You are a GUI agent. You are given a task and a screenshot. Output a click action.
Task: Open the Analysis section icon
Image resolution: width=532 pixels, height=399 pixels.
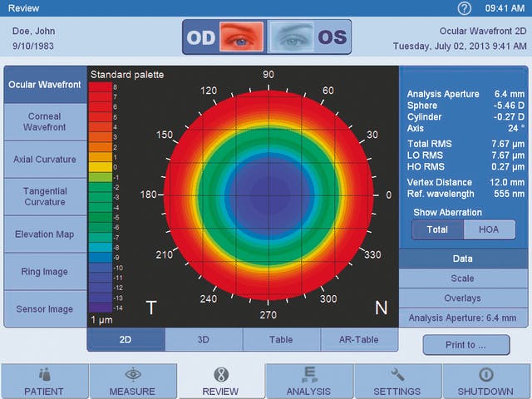[x=308, y=375]
